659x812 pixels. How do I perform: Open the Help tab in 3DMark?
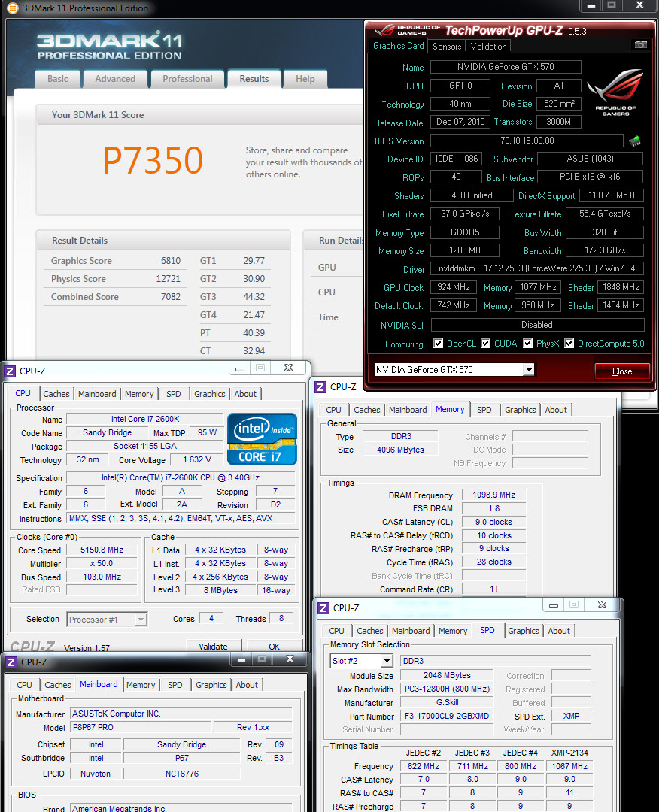[x=305, y=79]
